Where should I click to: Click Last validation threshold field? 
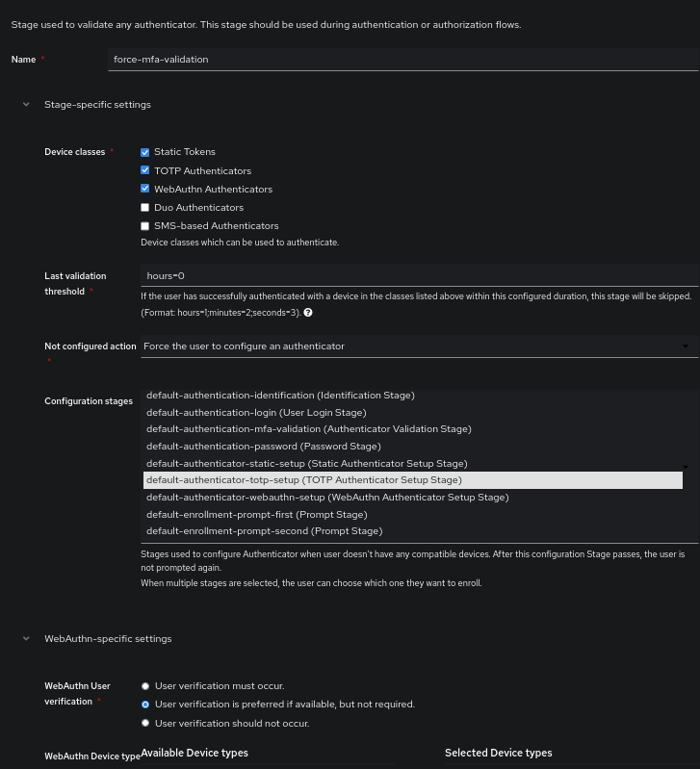(419, 275)
